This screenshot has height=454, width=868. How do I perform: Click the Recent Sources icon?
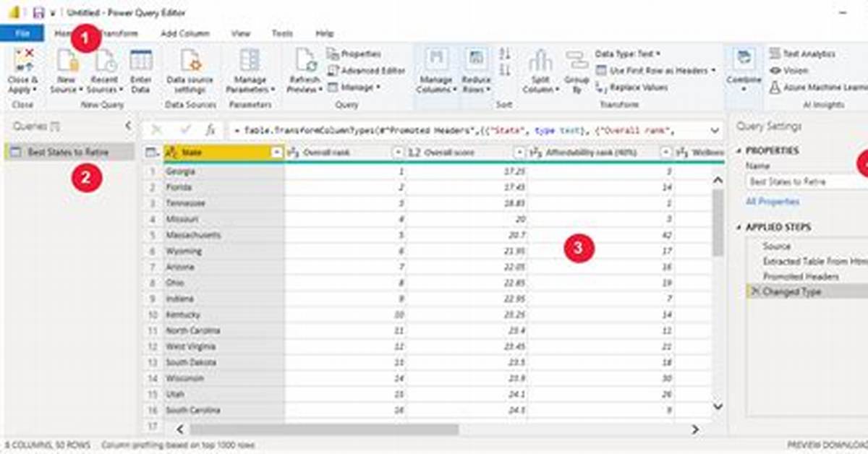click(106, 60)
